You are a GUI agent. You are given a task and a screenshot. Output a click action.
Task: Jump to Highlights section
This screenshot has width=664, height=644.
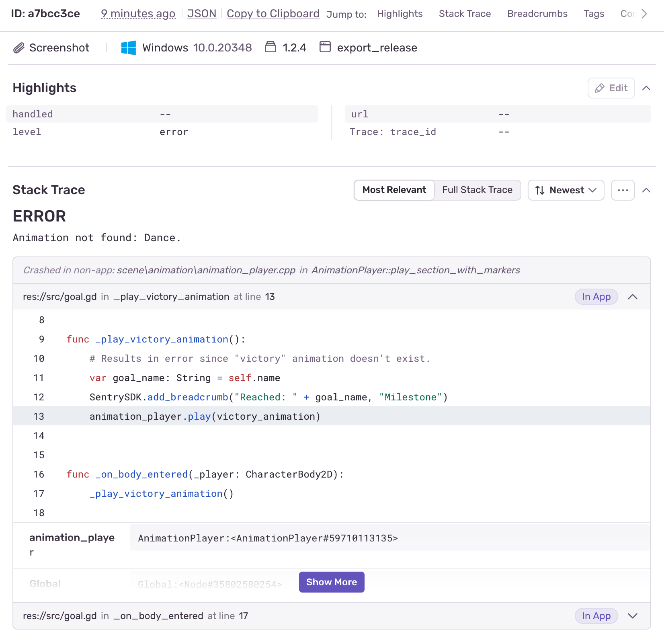coord(400,14)
